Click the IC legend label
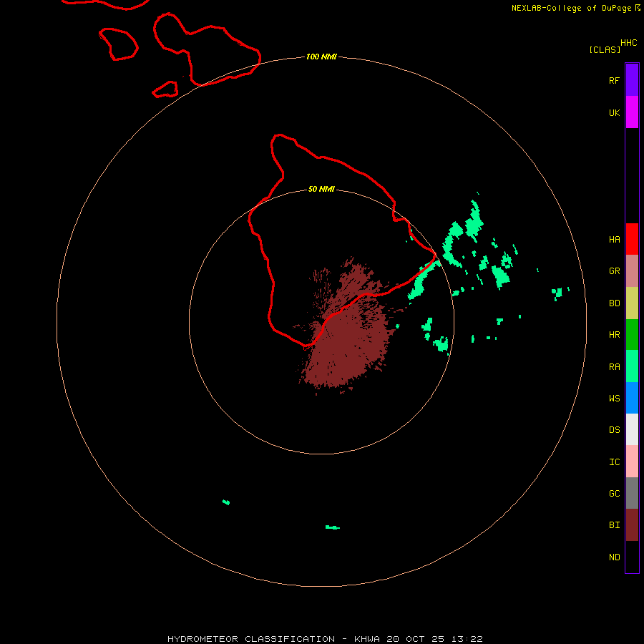 614,462
